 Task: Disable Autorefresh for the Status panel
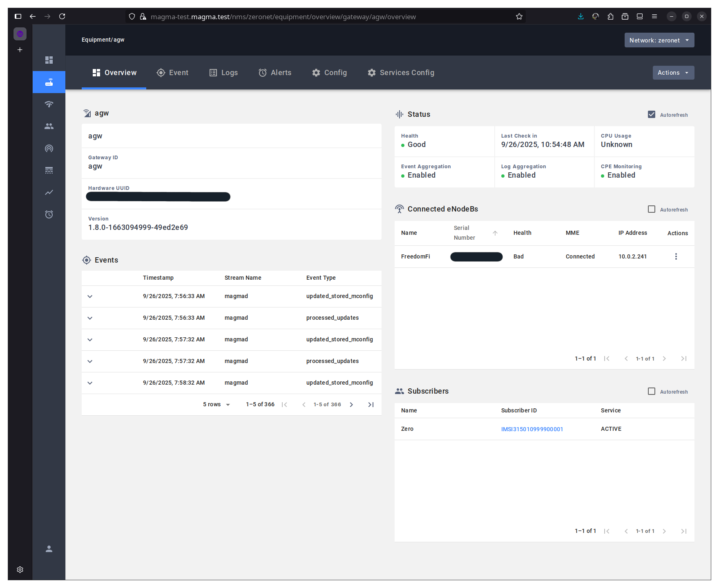click(x=652, y=115)
